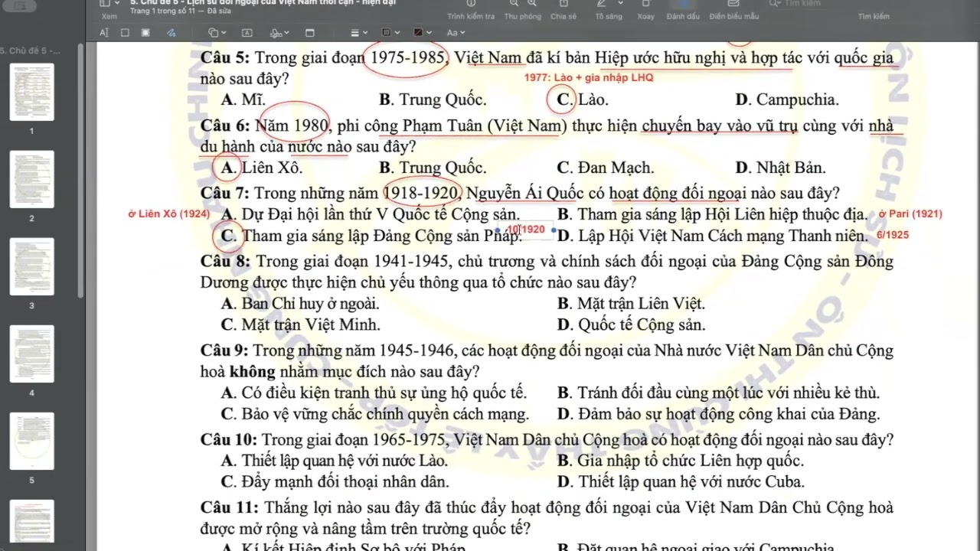The height and width of the screenshot is (551, 980).
Task: Insert a Text box annotation
Action: [x=247, y=33]
